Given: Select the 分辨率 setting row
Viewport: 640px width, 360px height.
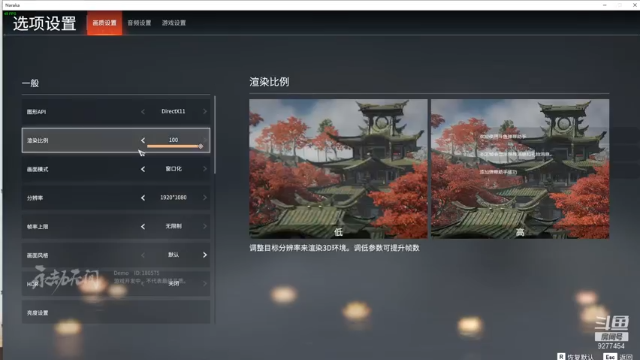Looking at the screenshot, I should tap(116, 198).
